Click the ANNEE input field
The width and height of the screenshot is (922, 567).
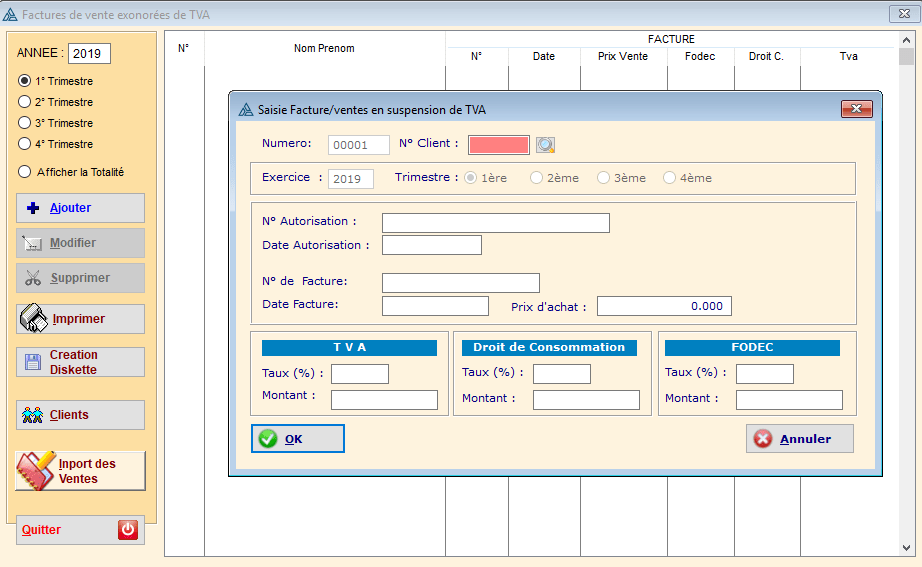point(89,54)
